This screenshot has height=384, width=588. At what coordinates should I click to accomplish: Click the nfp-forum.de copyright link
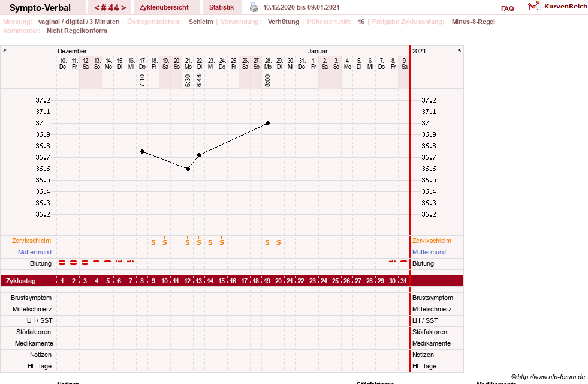tap(548, 377)
